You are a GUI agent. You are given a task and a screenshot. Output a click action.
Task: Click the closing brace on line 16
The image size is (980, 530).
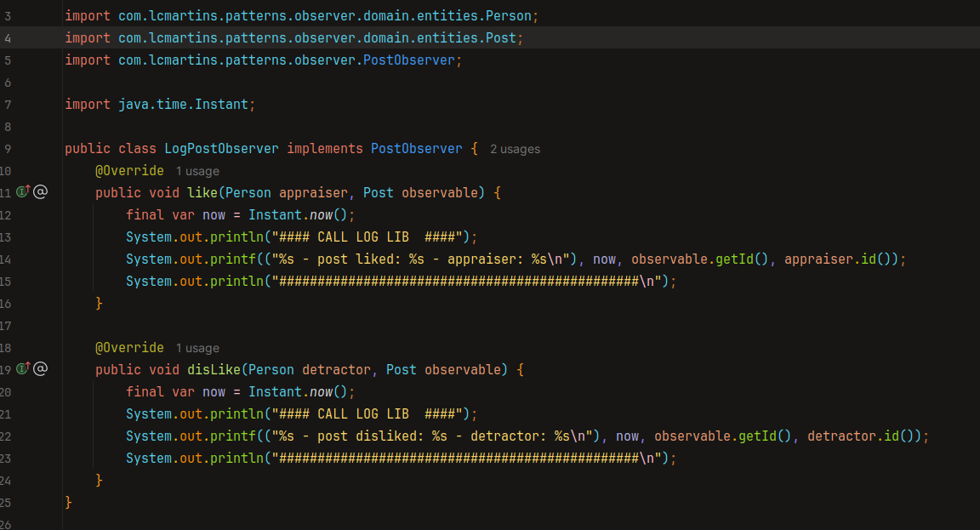99,303
